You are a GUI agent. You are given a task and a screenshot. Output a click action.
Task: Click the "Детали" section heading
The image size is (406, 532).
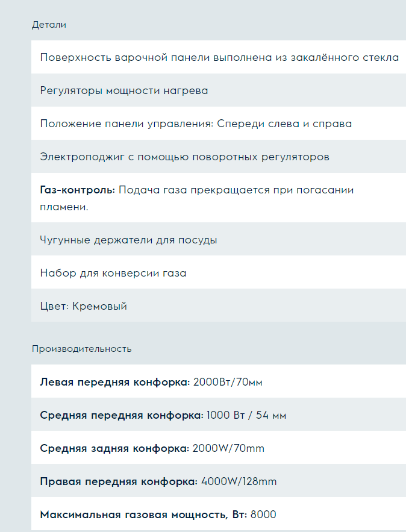(49, 25)
